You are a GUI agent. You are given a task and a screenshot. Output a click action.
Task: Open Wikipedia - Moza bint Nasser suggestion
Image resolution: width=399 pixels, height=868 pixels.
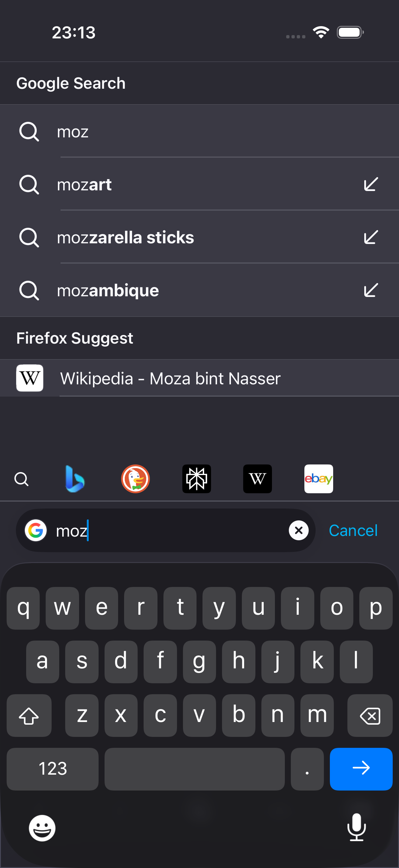(199, 378)
